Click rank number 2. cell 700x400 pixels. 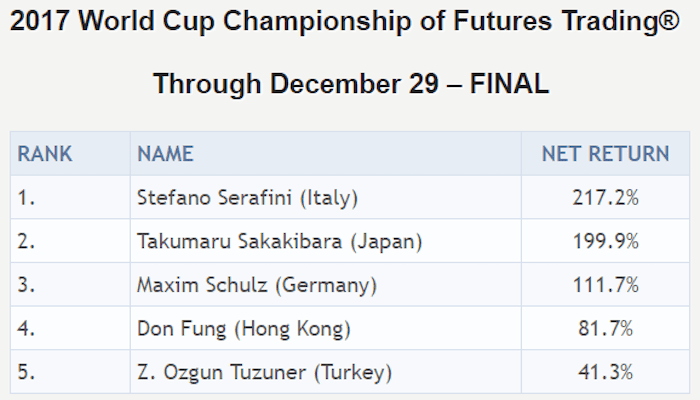pos(70,241)
